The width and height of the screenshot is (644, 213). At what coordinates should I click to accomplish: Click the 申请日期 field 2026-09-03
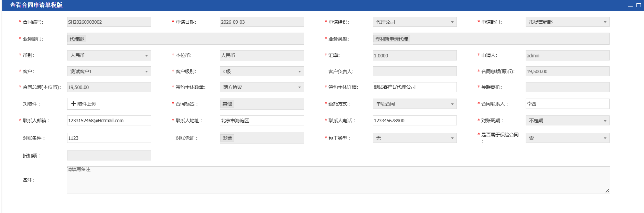click(261, 22)
